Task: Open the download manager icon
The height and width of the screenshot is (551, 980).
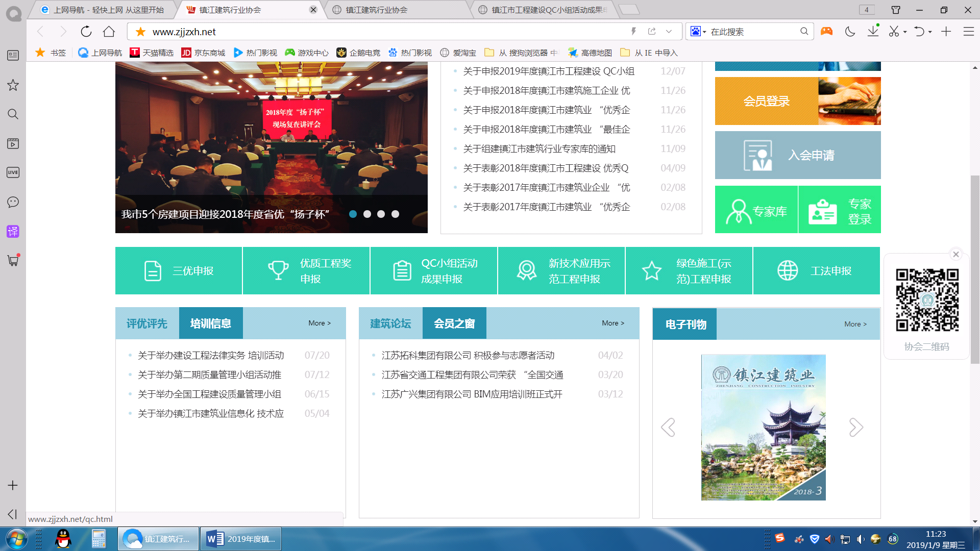Action: 873,31
